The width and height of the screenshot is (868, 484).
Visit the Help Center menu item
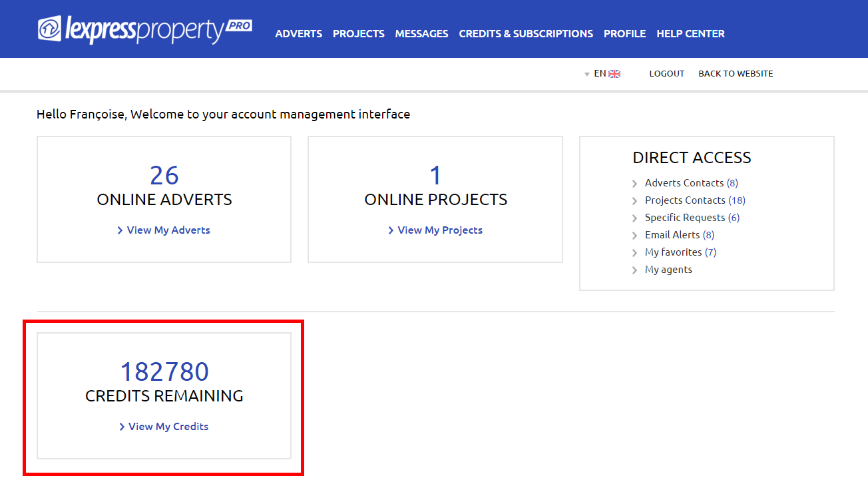691,33
